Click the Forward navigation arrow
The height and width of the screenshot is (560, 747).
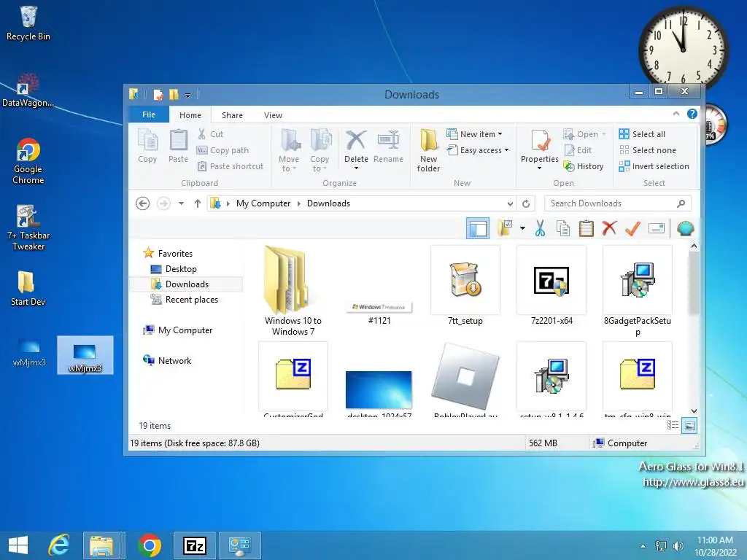tap(163, 203)
